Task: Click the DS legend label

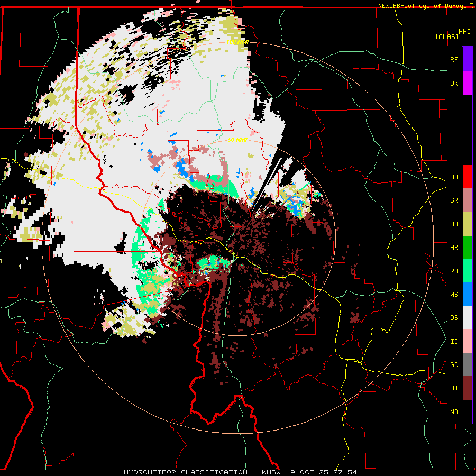Action: [x=454, y=318]
